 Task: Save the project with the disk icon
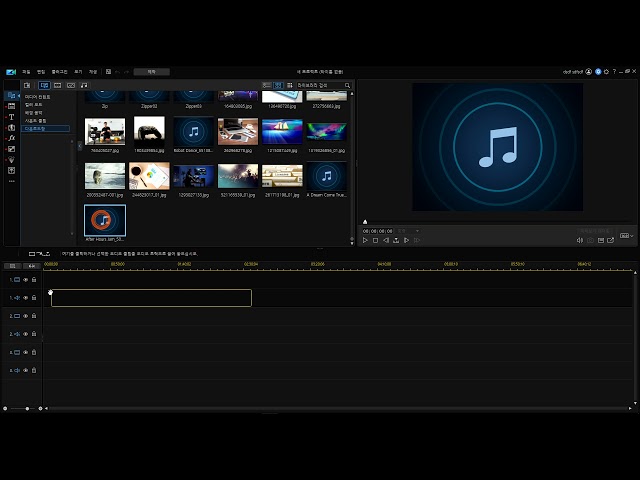(x=108, y=72)
